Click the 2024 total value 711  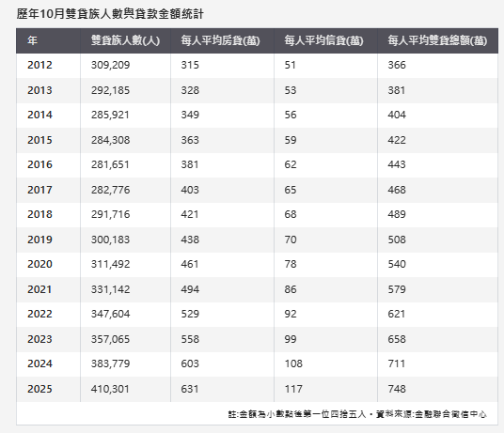click(396, 363)
